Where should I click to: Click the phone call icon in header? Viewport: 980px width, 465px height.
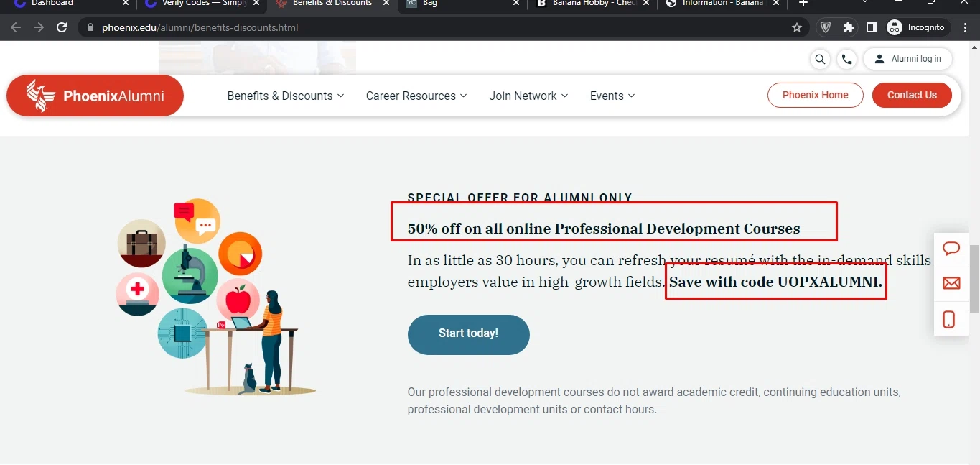[x=846, y=59]
